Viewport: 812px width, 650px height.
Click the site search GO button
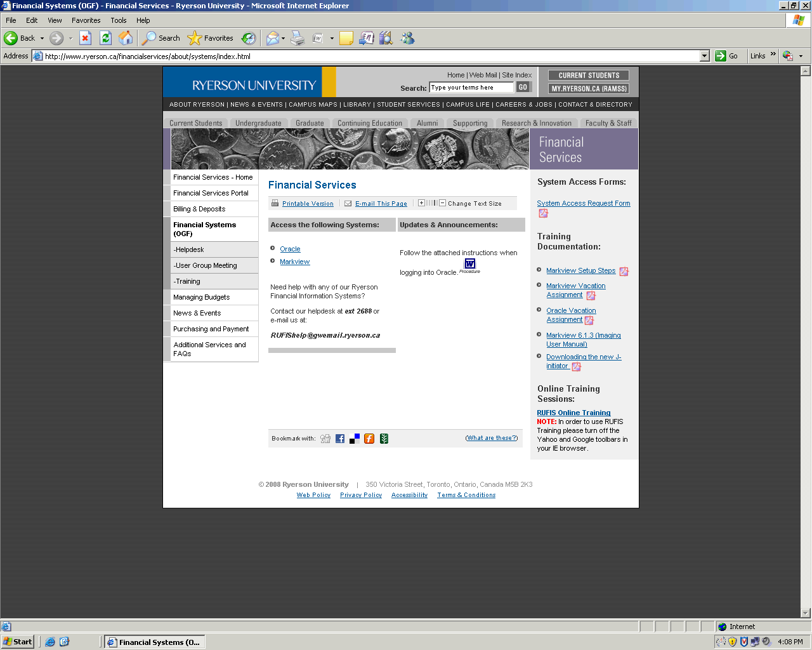523,88
